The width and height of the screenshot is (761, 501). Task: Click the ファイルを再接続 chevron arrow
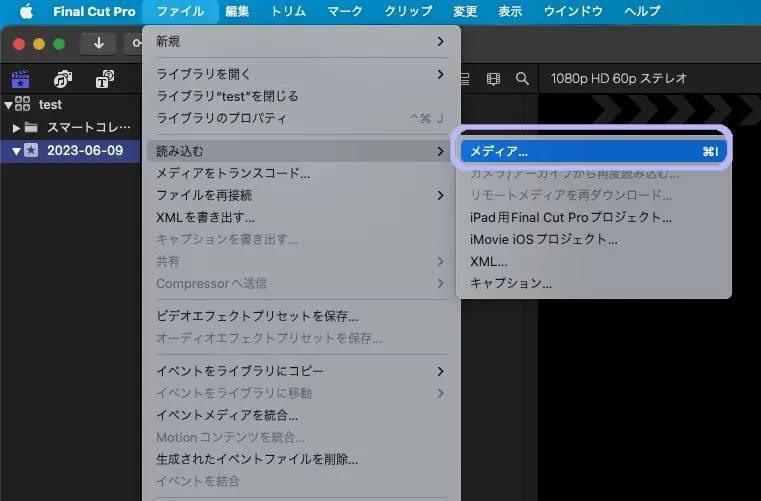(440, 195)
